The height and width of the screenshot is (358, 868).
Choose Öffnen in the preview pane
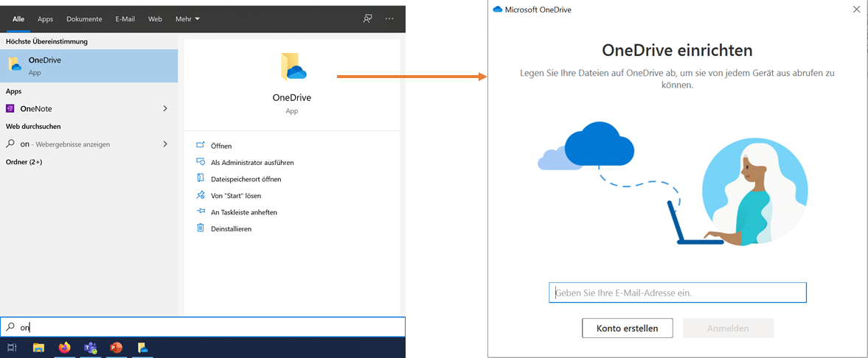(221, 146)
